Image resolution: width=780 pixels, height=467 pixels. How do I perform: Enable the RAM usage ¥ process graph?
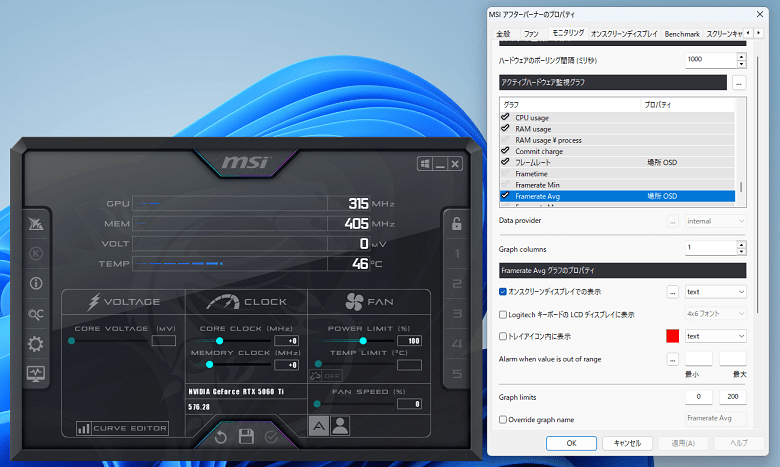tap(505, 140)
